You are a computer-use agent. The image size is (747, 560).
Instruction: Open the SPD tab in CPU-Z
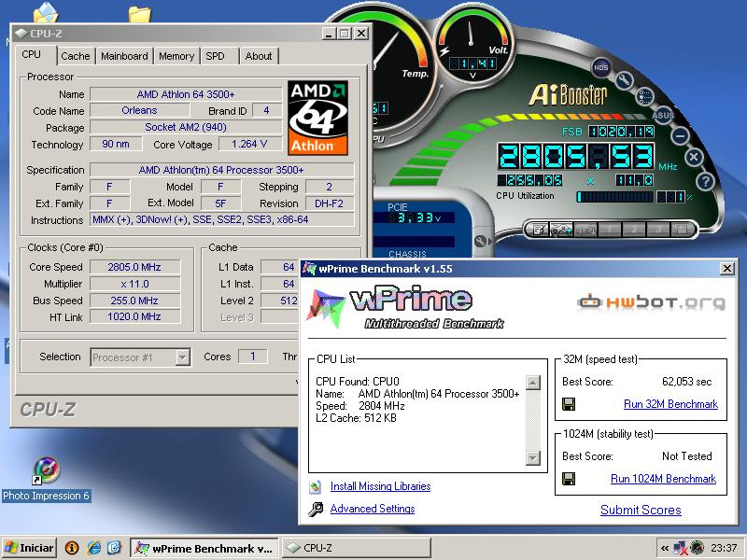tap(215, 56)
